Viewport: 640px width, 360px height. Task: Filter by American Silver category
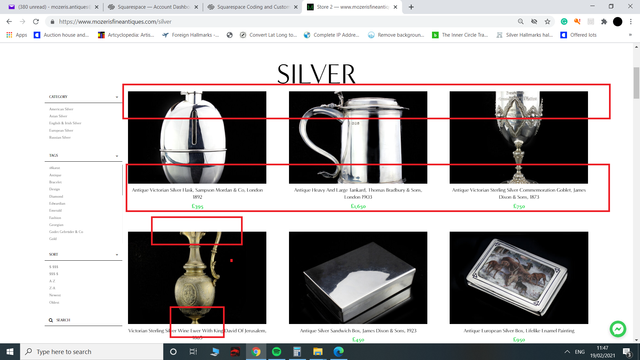coord(61,109)
